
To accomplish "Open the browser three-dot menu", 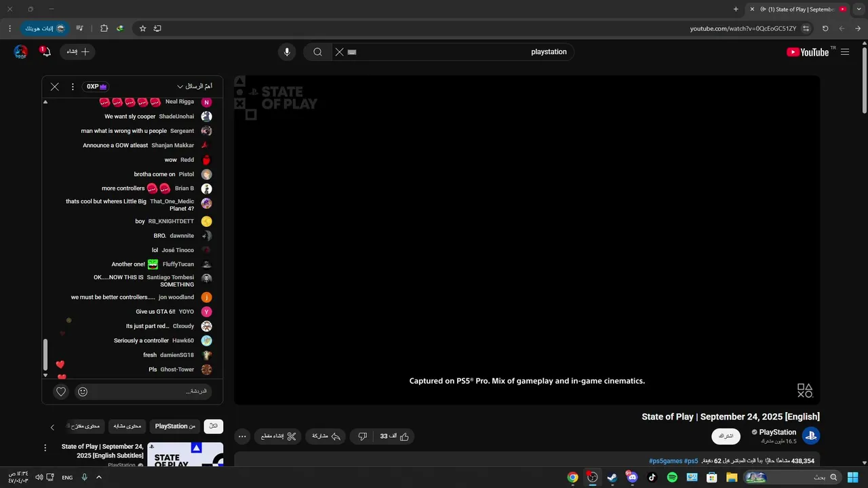I will (x=9, y=28).
